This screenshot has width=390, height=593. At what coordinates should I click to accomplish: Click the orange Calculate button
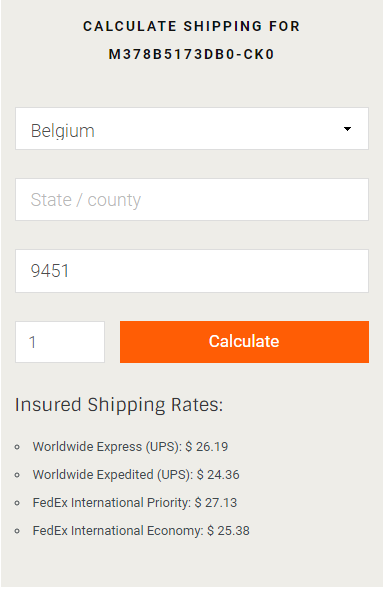click(x=244, y=342)
